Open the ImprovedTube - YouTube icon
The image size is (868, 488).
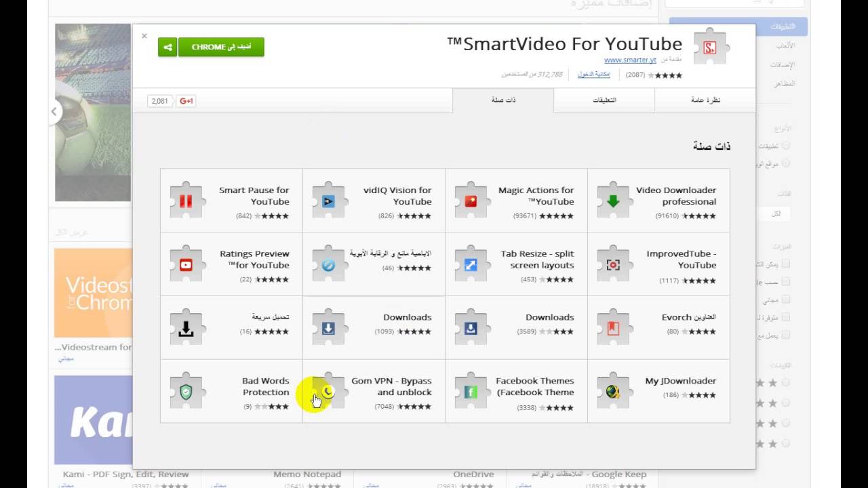coord(613,264)
